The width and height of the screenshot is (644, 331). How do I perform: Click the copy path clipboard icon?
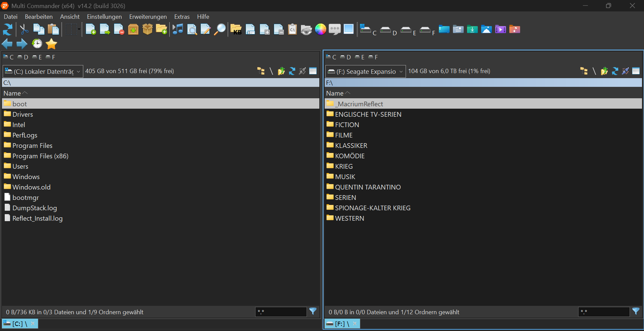292,30
